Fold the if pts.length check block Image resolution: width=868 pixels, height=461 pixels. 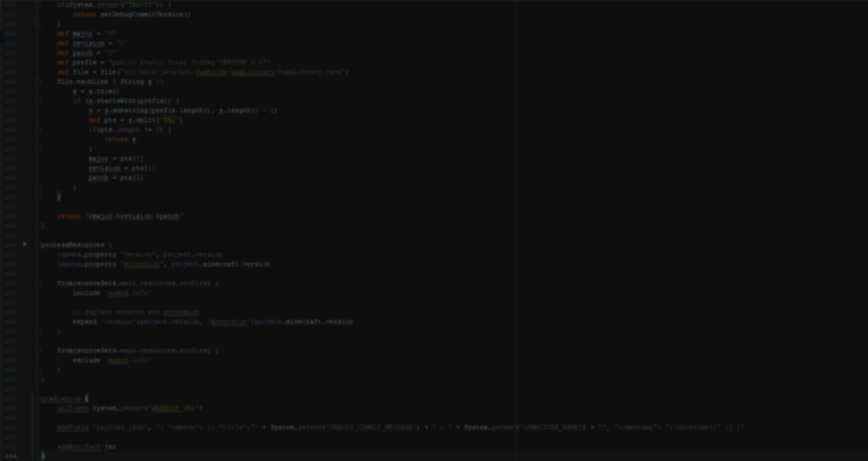click(x=38, y=130)
